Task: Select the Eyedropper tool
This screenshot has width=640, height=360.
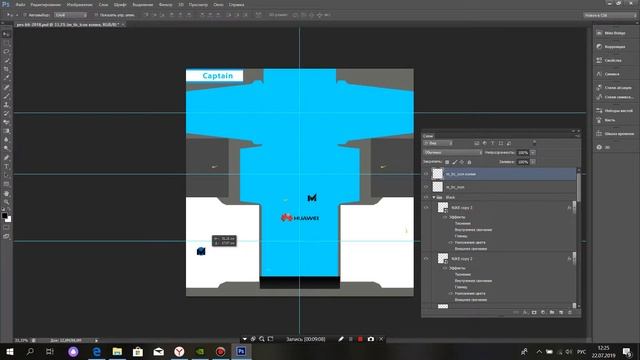Action: tap(6, 78)
